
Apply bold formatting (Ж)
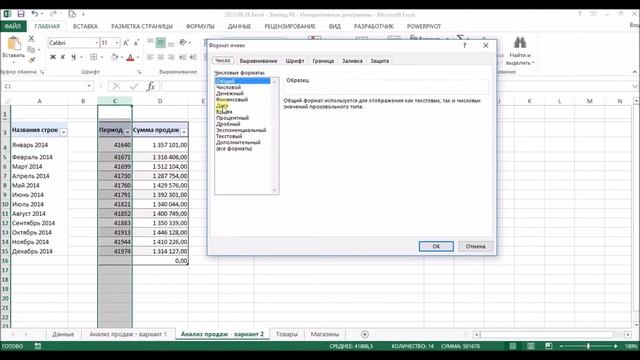tap(53, 57)
